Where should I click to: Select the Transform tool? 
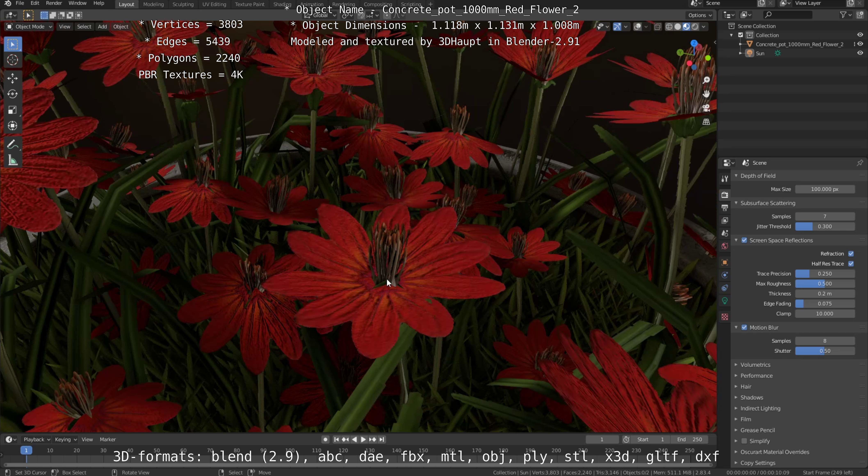[x=13, y=126]
